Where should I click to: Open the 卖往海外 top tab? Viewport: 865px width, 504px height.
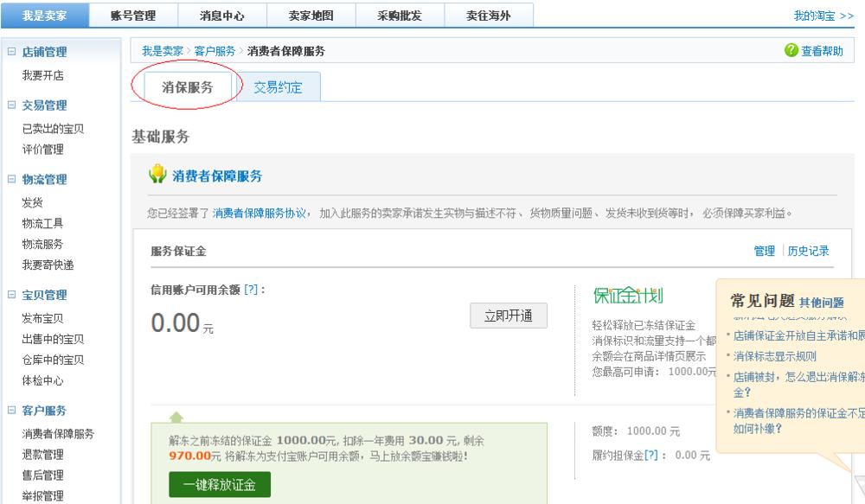click(x=489, y=16)
